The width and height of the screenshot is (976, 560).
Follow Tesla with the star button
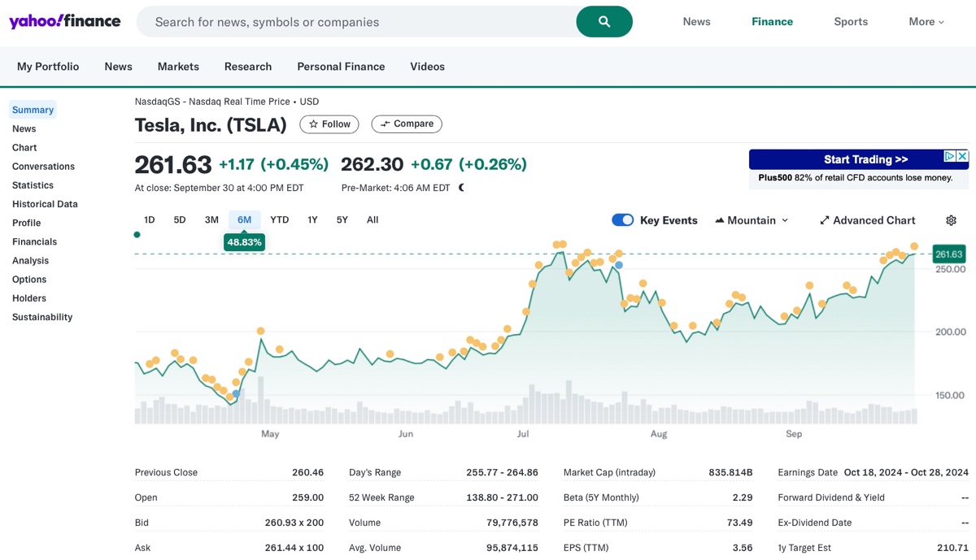click(x=329, y=124)
